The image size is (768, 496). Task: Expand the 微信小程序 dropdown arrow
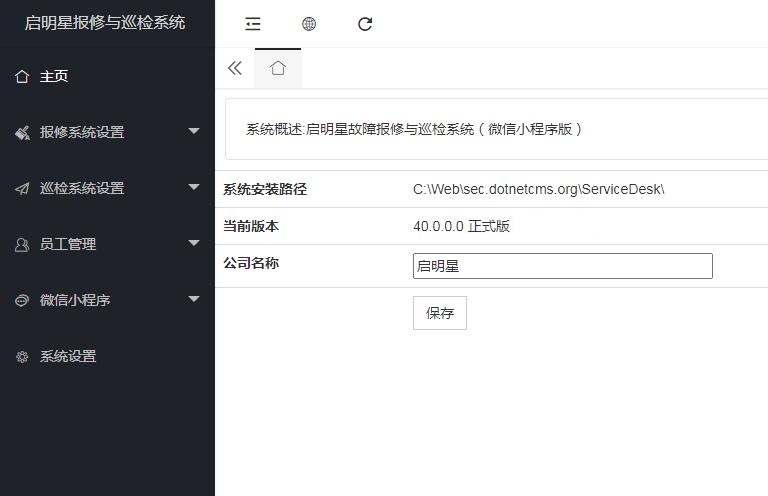[194, 299]
